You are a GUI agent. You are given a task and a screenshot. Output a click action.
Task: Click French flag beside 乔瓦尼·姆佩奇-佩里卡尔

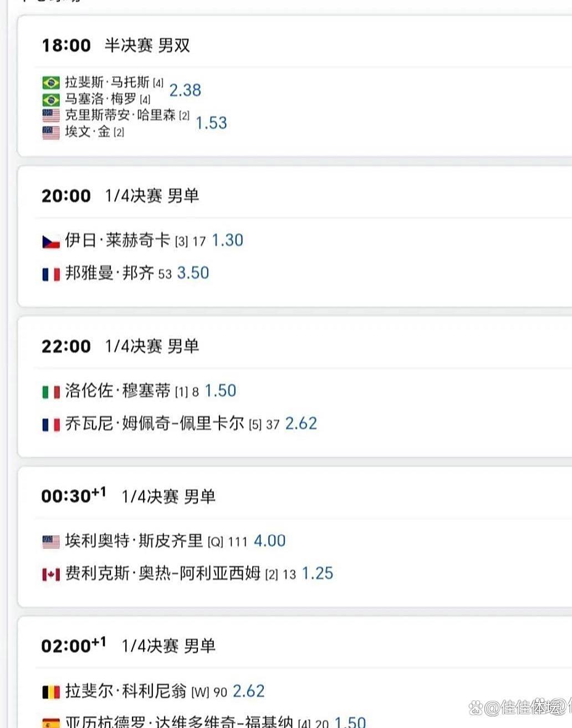[51, 425]
